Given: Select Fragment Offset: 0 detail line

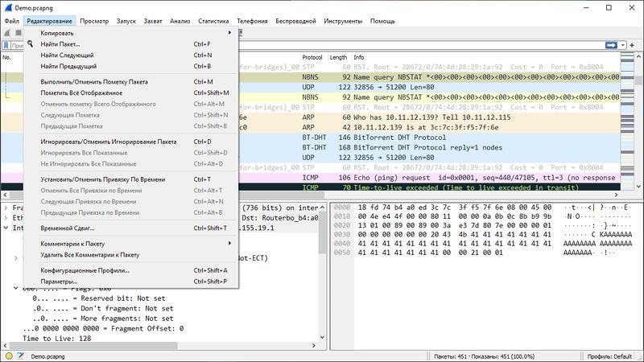Looking at the screenshot, I should pyautogui.click(x=103, y=328).
